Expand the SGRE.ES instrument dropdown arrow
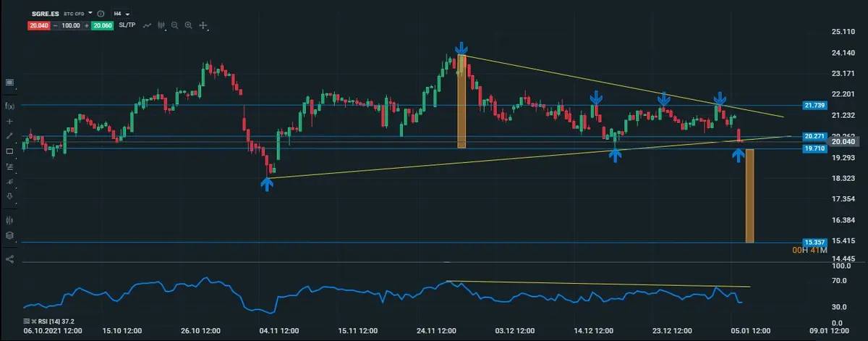 90,14
